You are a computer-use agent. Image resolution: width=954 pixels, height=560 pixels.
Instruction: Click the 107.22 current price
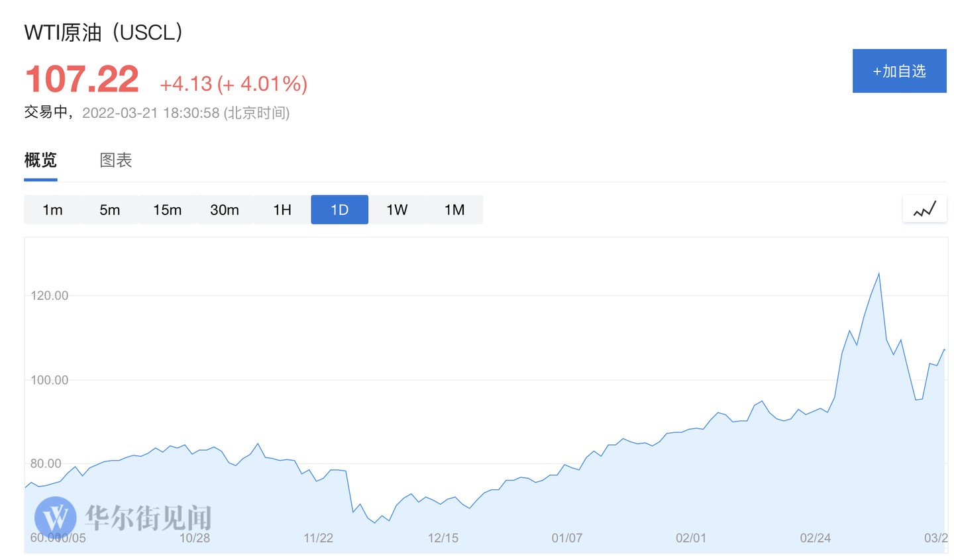(x=81, y=79)
